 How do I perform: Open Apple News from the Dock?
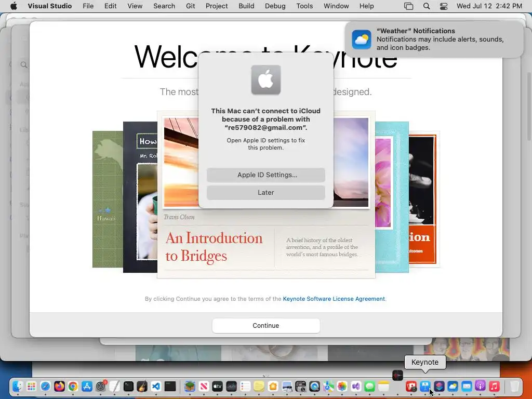tap(204, 386)
